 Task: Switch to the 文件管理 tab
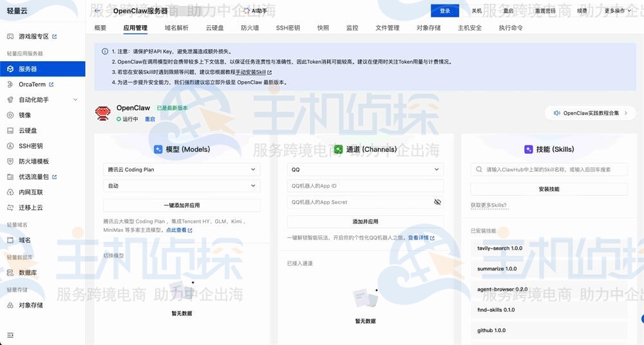tap(387, 28)
